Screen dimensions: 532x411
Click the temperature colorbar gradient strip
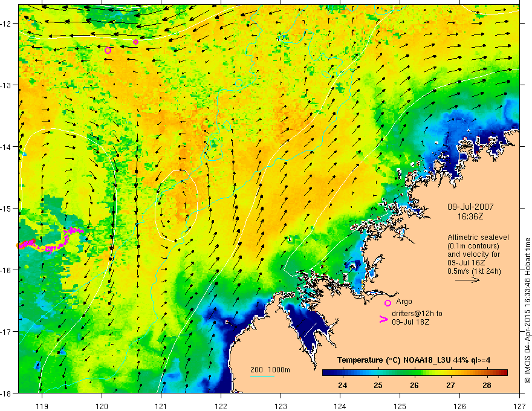click(415, 373)
